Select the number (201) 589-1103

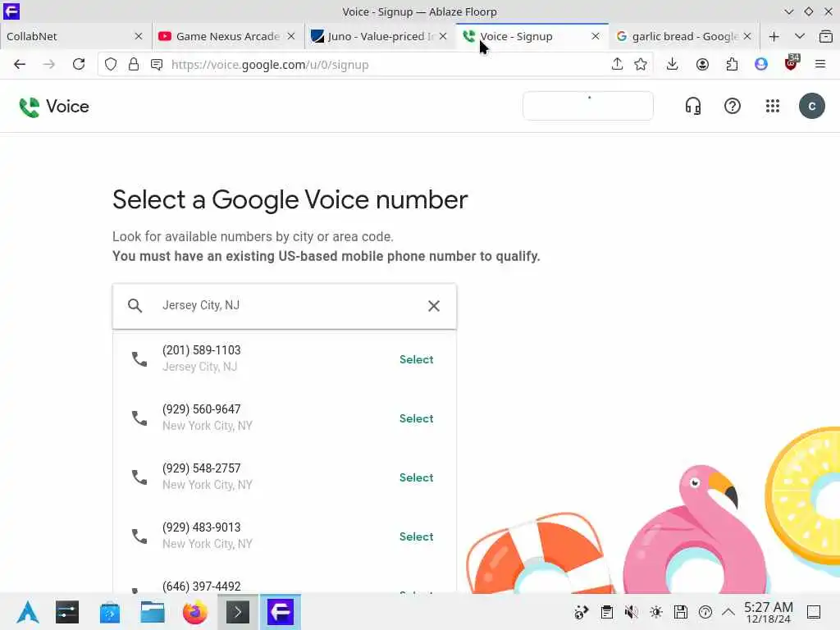416,359
